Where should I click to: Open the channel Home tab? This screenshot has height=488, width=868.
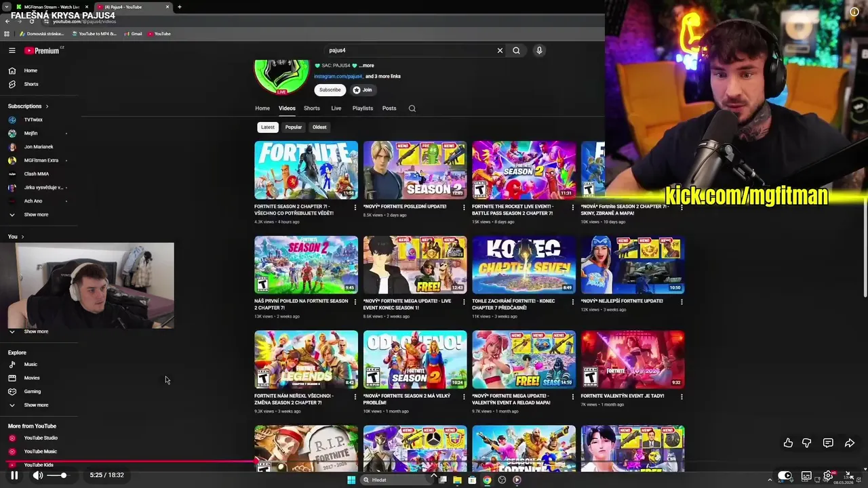coord(262,108)
